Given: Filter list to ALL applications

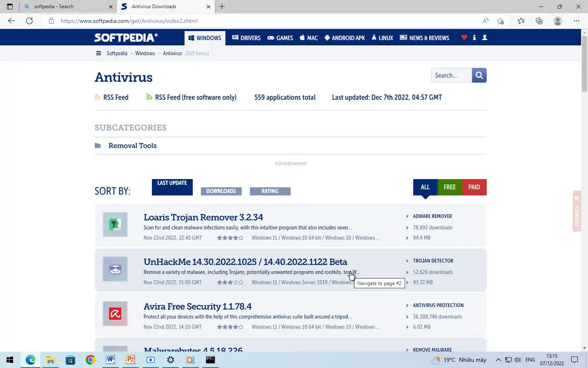Looking at the screenshot, I should click(425, 187).
